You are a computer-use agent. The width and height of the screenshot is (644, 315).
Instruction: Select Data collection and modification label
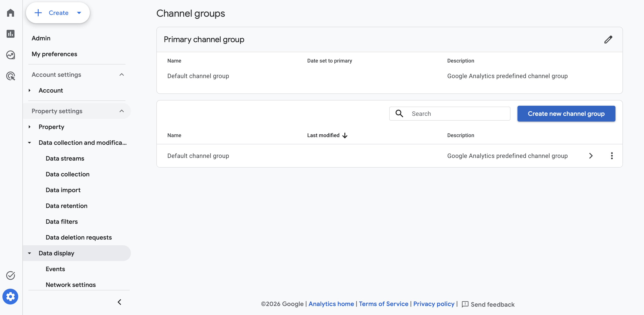pyautogui.click(x=83, y=143)
